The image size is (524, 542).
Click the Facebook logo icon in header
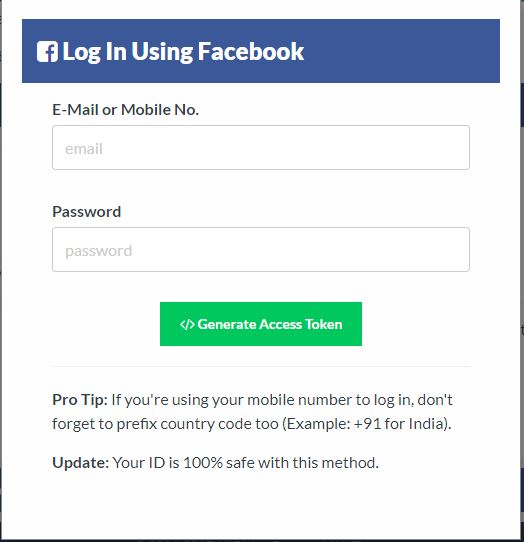pos(47,52)
